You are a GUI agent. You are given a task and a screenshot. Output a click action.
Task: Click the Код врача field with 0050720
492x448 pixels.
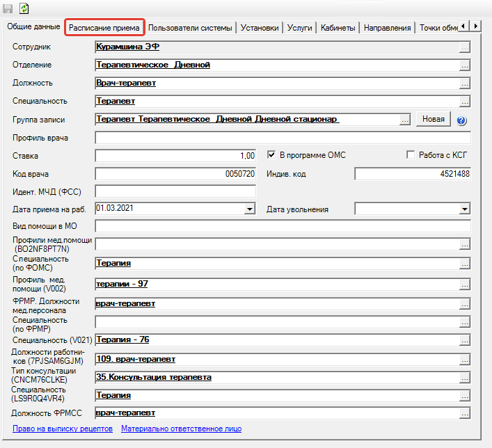click(x=175, y=174)
